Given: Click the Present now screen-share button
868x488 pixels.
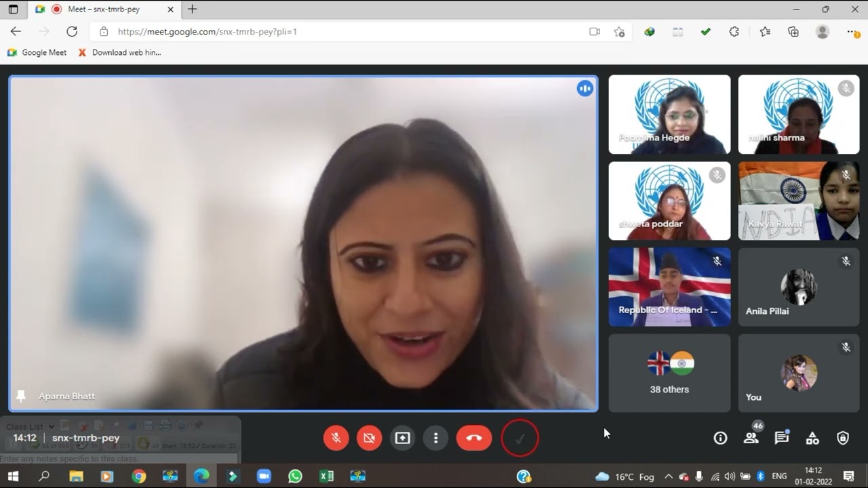Looking at the screenshot, I should (403, 438).
